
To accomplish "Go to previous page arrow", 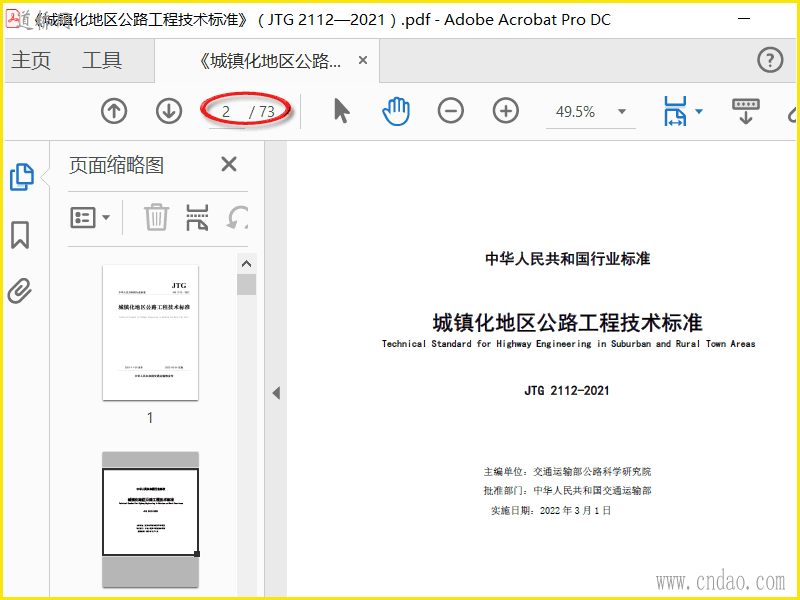I will [114, 111].
